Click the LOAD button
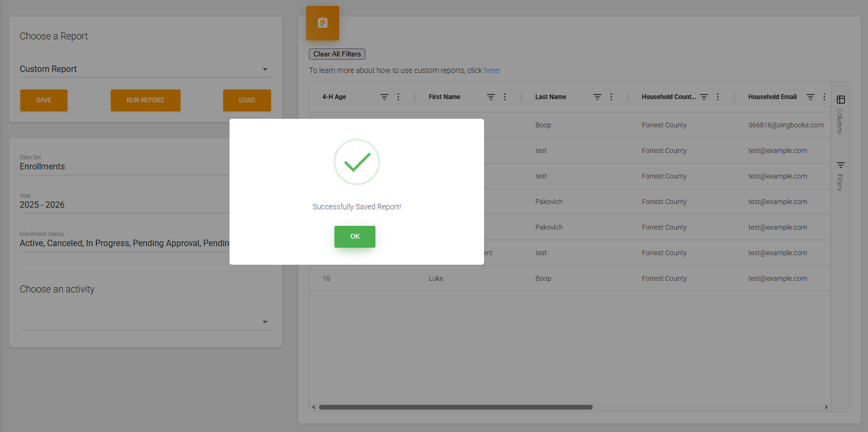Viewport: 868px width, 432px height. coord(247,100)
